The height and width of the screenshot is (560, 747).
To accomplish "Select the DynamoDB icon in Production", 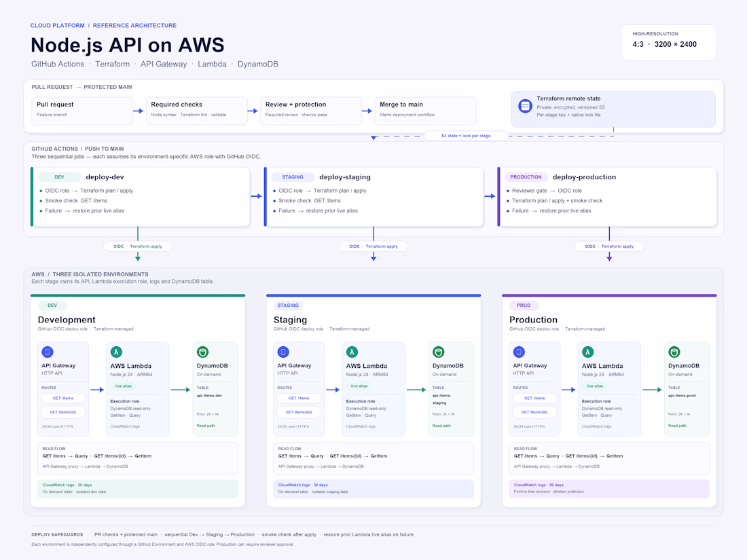I will [674, 352].
